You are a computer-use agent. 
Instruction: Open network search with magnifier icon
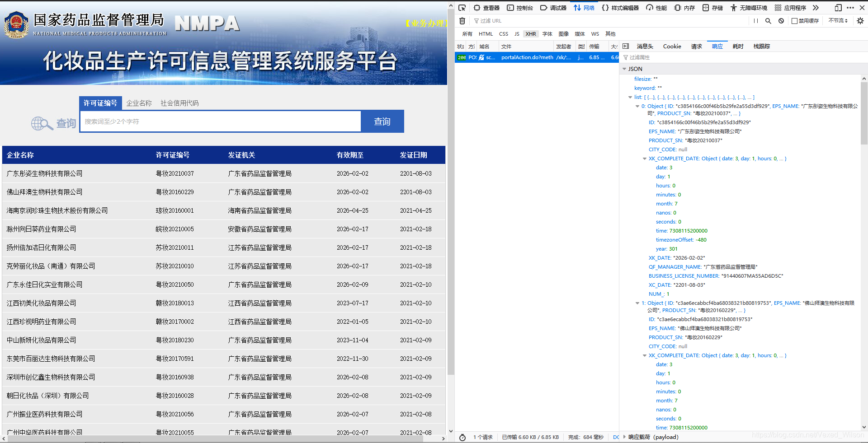768,21
